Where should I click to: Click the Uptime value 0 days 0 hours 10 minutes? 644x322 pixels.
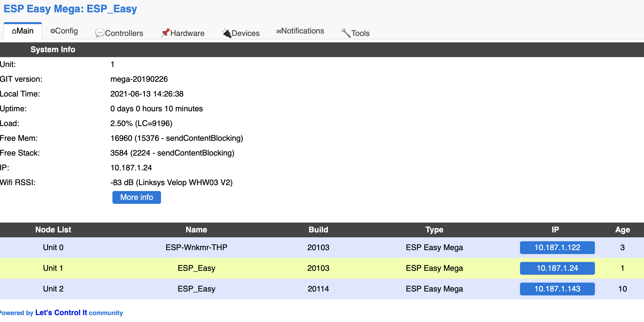pos(157,109)
